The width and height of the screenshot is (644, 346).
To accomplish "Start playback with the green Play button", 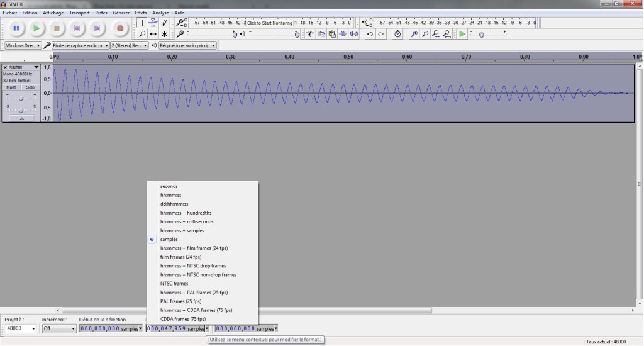I will click(x=36, y=28).
